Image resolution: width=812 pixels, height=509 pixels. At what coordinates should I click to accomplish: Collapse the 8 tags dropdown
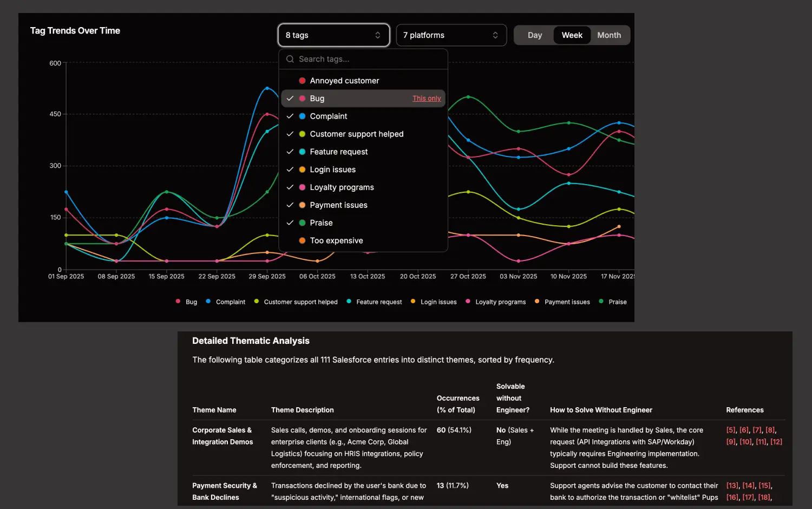click(x=333, y=35)
